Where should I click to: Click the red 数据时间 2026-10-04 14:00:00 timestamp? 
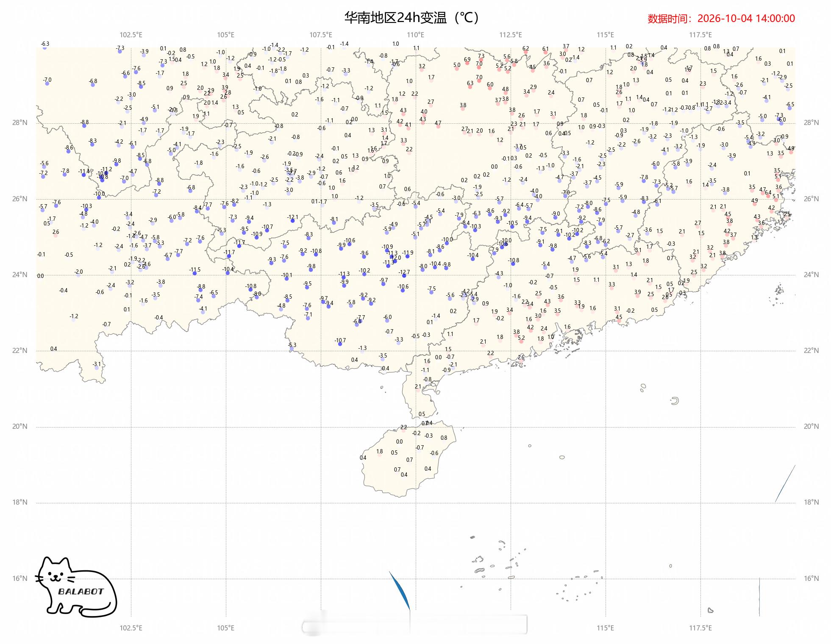[x=721, y=19]
